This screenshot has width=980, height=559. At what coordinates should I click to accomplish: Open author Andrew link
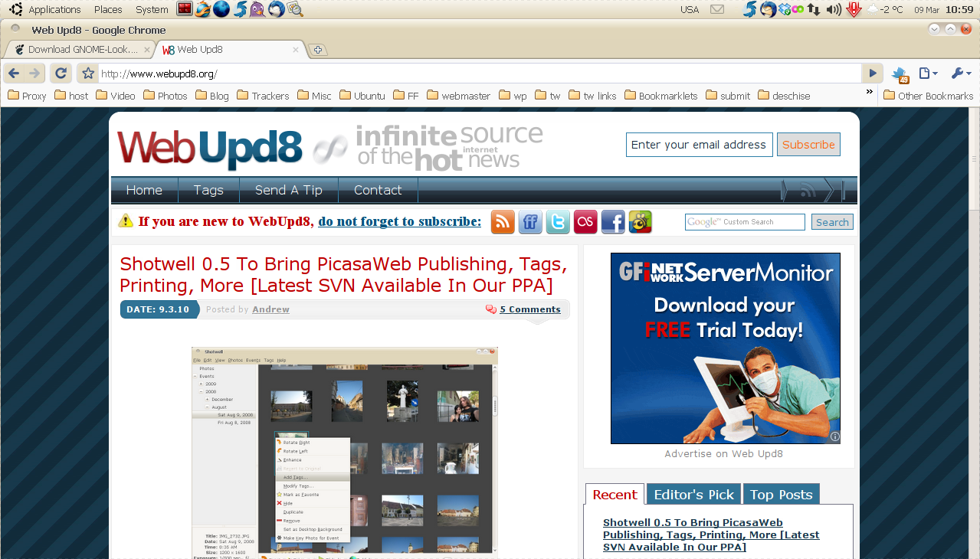(270, 309)
